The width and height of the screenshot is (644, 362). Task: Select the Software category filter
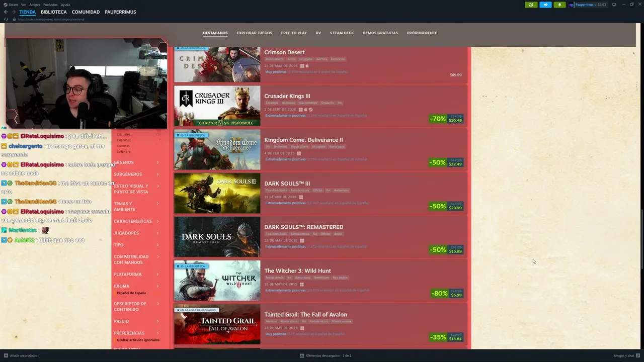124,151
